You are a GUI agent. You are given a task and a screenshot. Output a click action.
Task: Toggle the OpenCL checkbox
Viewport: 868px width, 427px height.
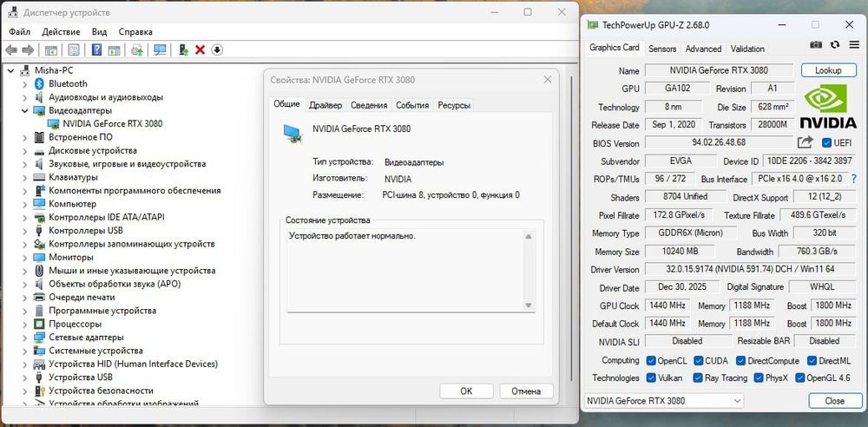651,360
